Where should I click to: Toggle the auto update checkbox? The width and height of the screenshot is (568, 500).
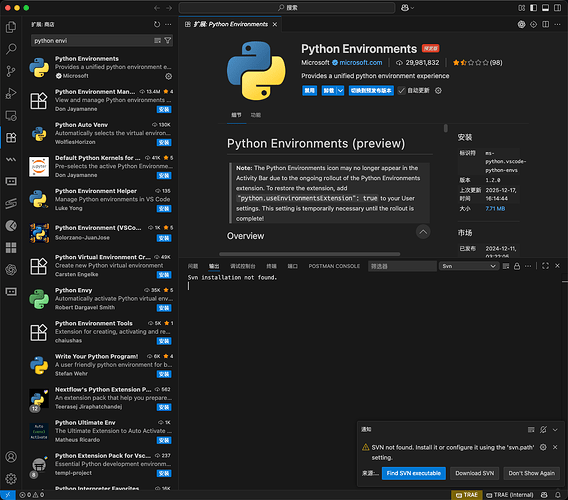click(401, 91)
